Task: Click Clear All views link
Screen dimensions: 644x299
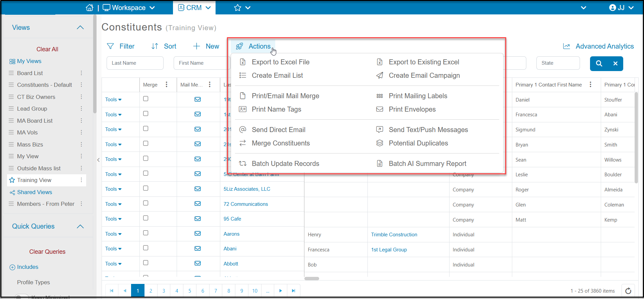Action: click(47, 49)
